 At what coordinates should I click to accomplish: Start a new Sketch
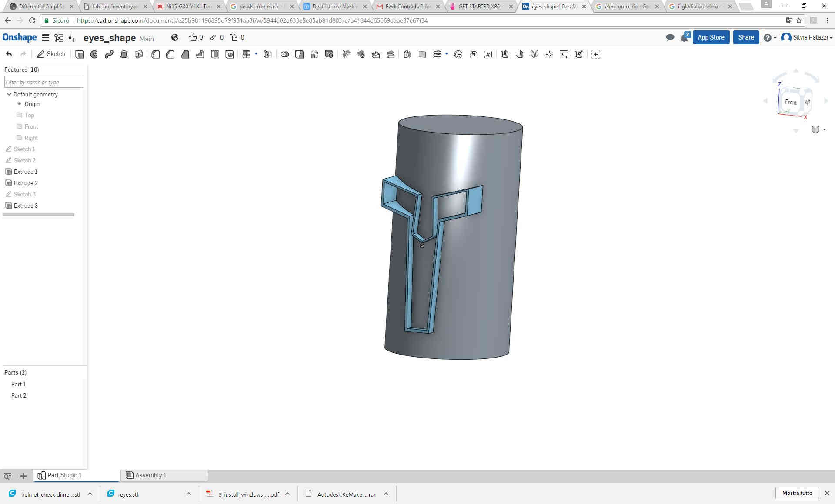pos(51,54)
